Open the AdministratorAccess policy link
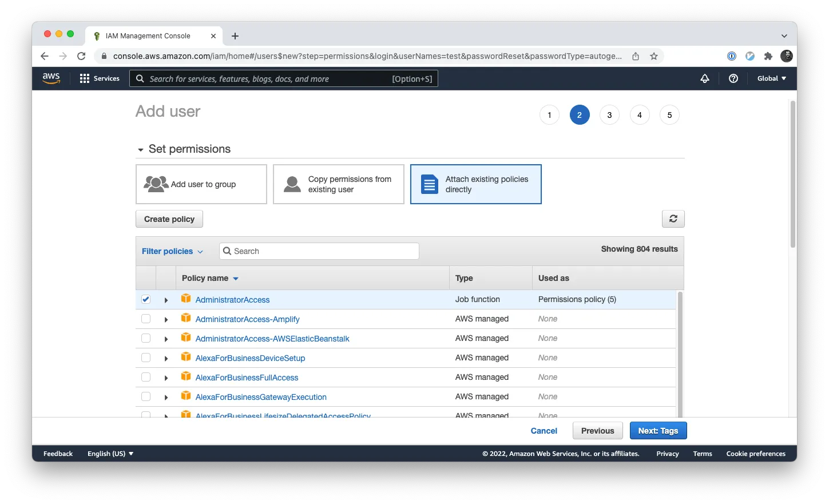Image resolution: width=829 pixels, height=504 pixels. (232, 300)
